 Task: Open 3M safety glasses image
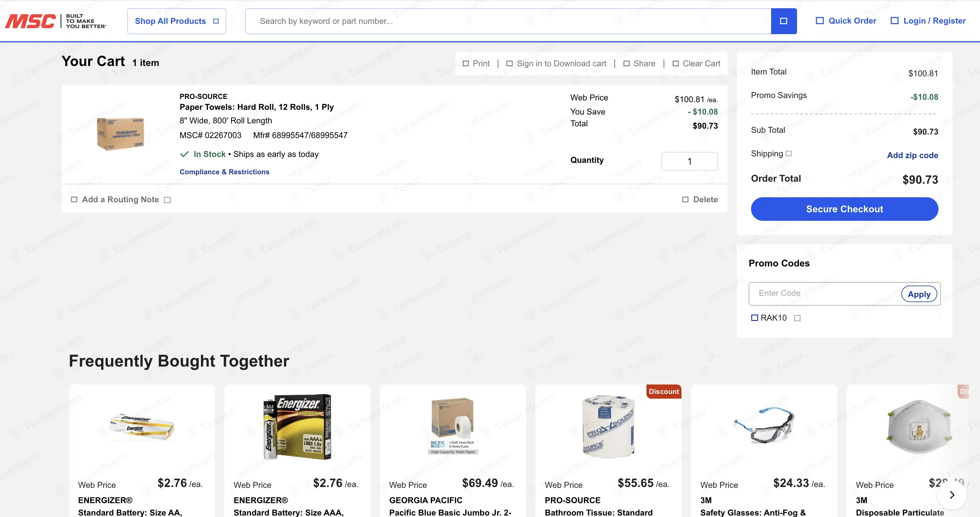click(x=764, y=426)
